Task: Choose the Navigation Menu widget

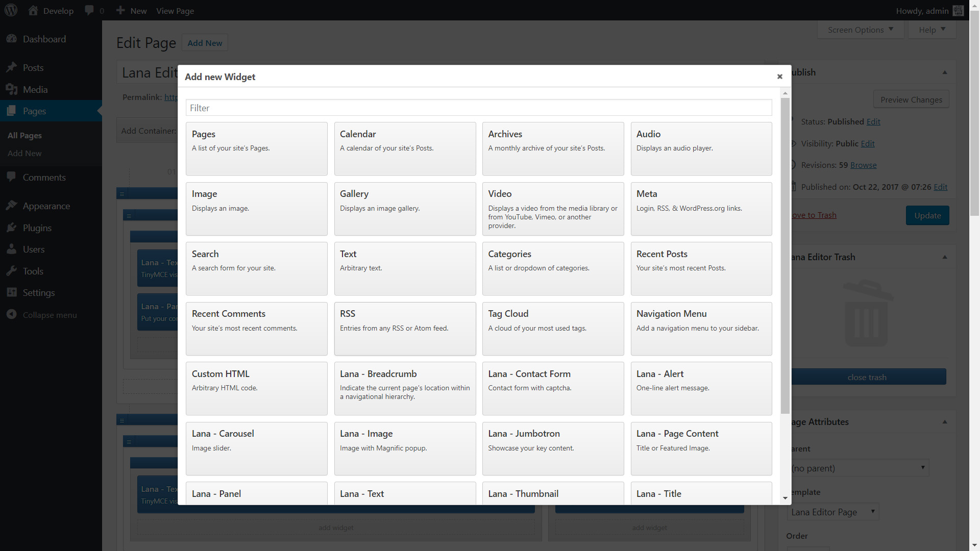Action: (701, 328)
